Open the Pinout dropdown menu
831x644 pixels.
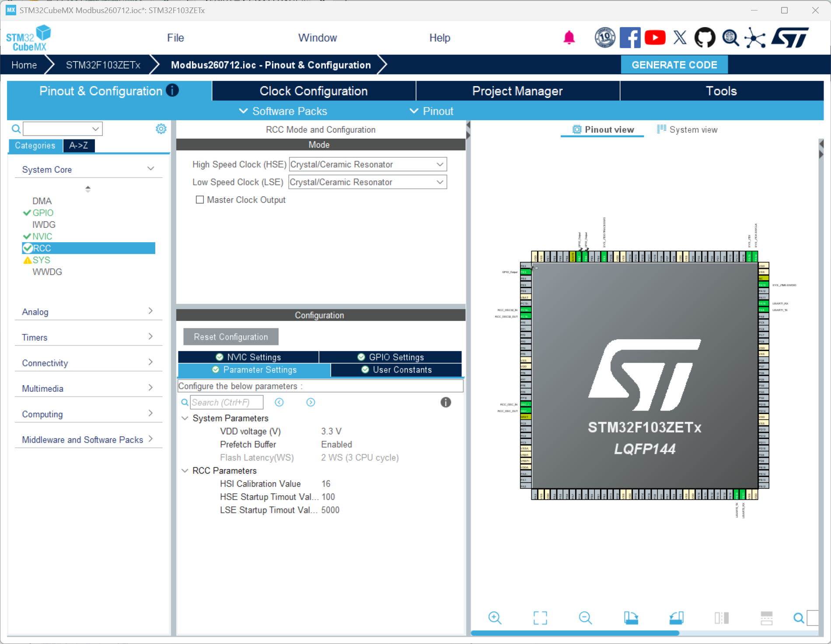tap(432, 111)
